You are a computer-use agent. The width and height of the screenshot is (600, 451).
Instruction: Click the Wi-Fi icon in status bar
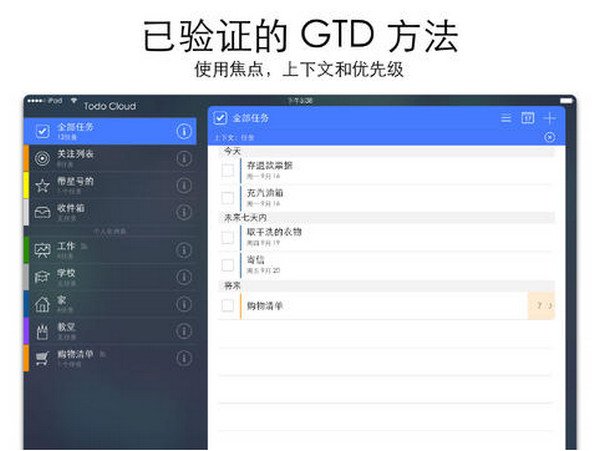point(73,100)
